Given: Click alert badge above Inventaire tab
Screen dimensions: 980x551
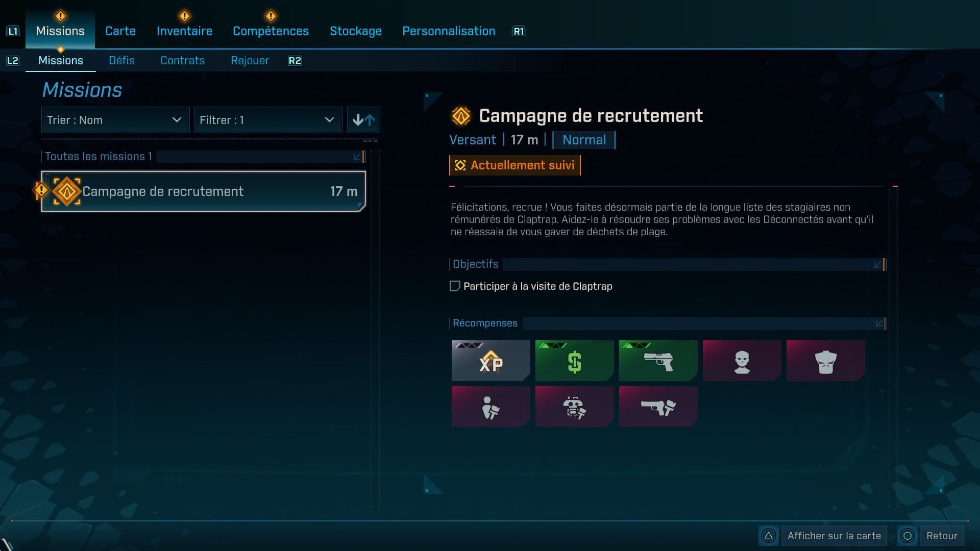Looking at the screenshot, I should pos(184,16).
